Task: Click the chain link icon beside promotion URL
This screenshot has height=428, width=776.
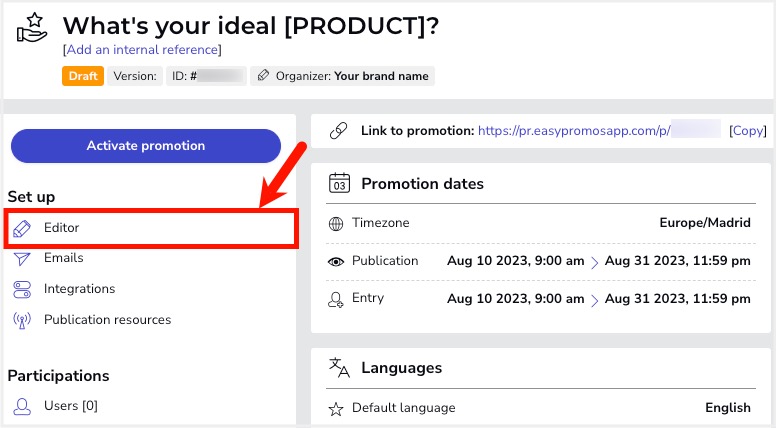Action: pyautogui.click(x=339, y=131)
